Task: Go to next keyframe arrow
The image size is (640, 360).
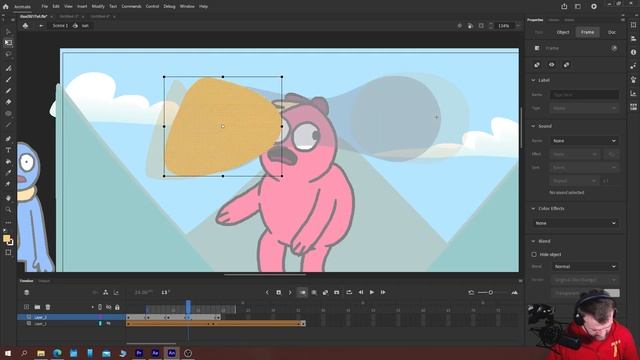Action: point(290,292)
